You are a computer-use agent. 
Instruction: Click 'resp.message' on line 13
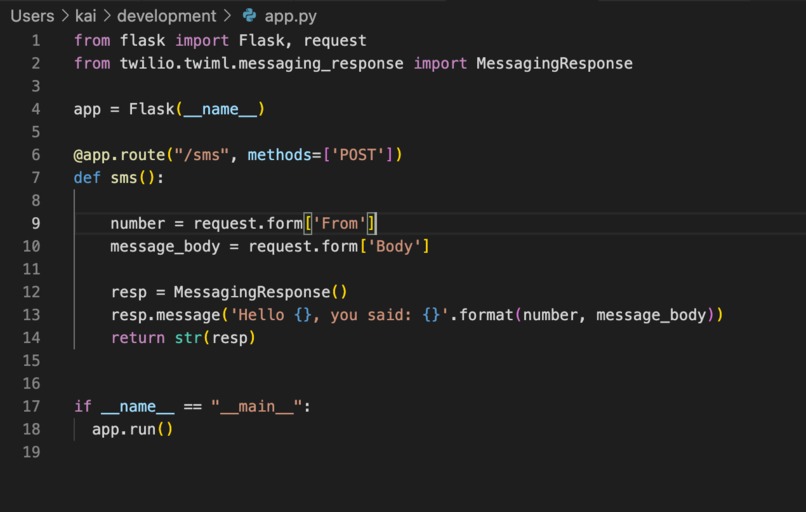coord(166,315)
